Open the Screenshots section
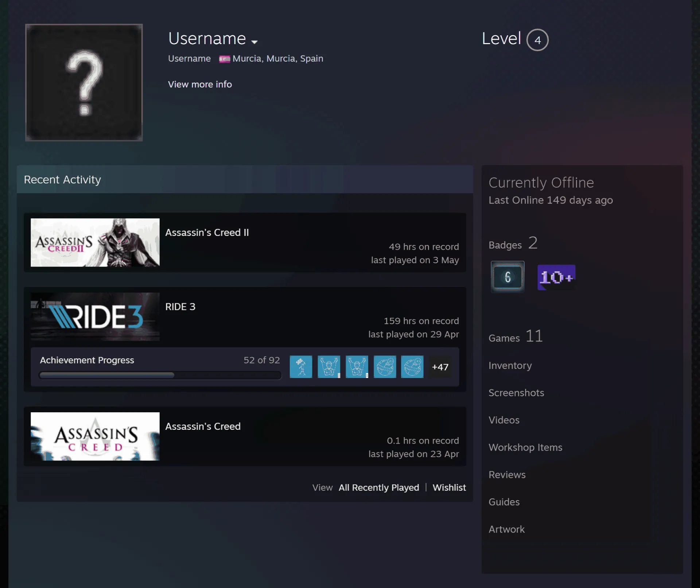This screenshot has height=588, width=700. point(516,393)
